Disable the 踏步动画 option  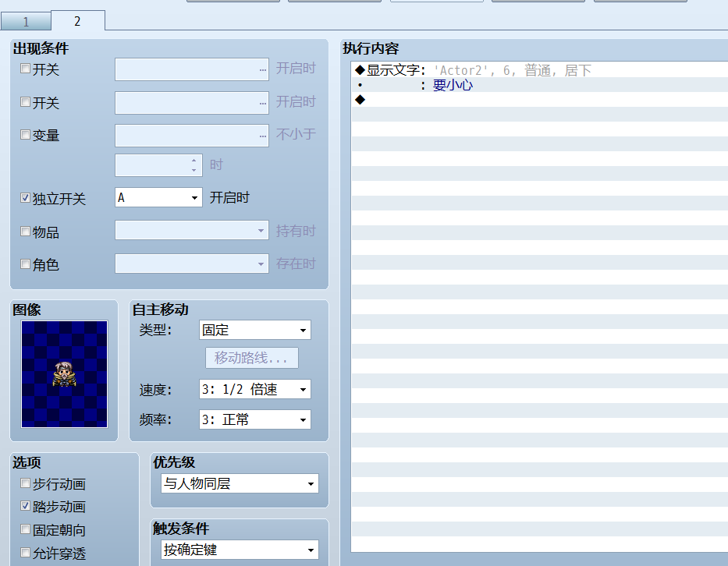tap(26, 506)
